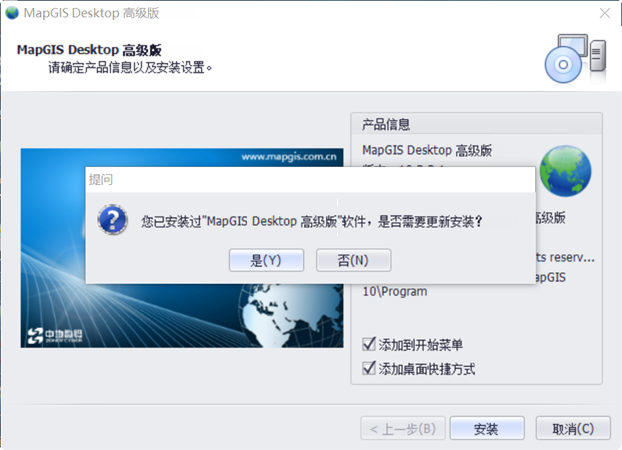Click the 请确定产品信息以及安装设置 subtitle

(130, 67)
